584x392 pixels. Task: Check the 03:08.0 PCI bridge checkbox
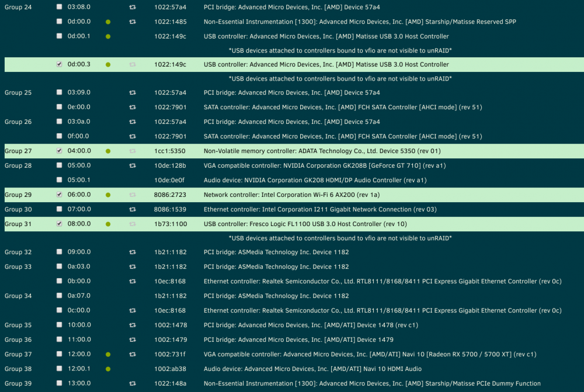tap(59, 6)
